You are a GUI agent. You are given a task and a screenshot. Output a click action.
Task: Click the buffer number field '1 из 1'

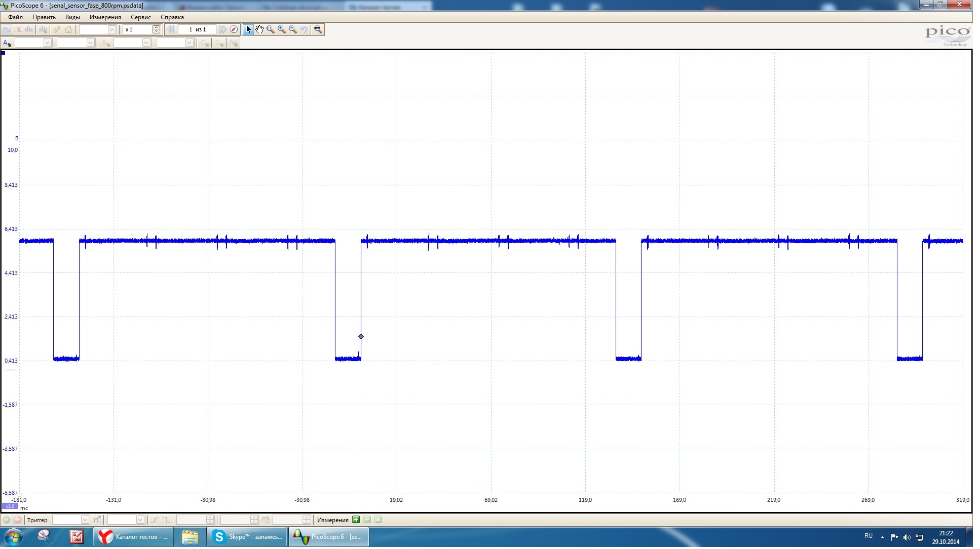point(197,29)
